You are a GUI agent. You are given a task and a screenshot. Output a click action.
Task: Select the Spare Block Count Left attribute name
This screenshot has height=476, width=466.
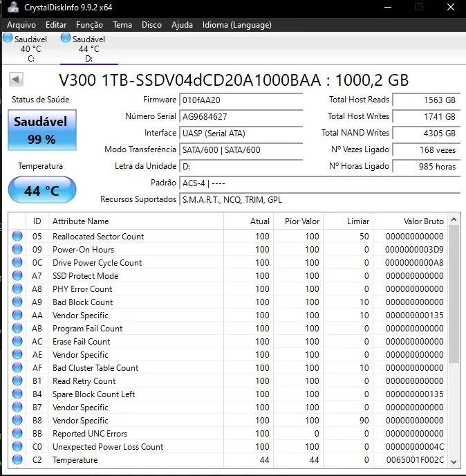tap(94, 394)
